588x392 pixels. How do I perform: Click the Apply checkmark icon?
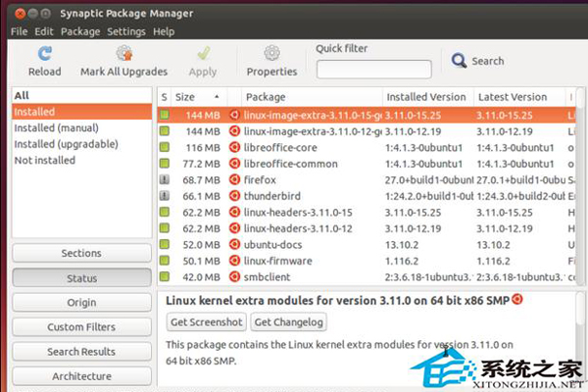coord(203,54)
